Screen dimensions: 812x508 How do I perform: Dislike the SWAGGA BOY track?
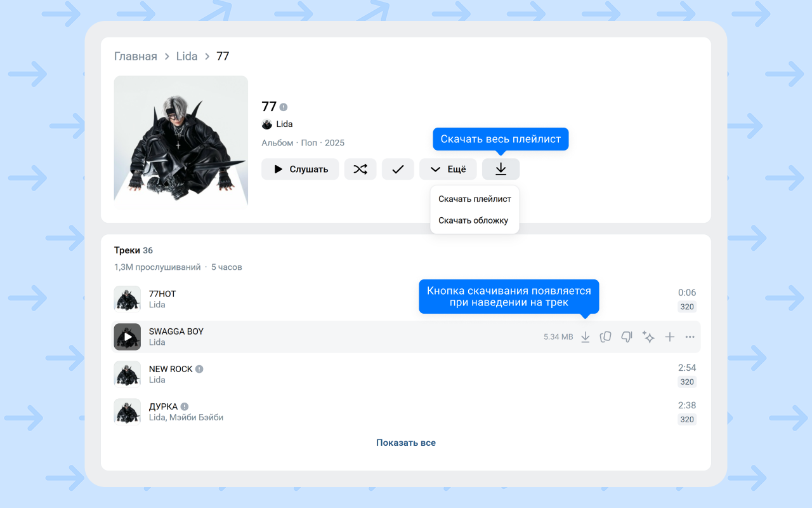click(627, 337)
